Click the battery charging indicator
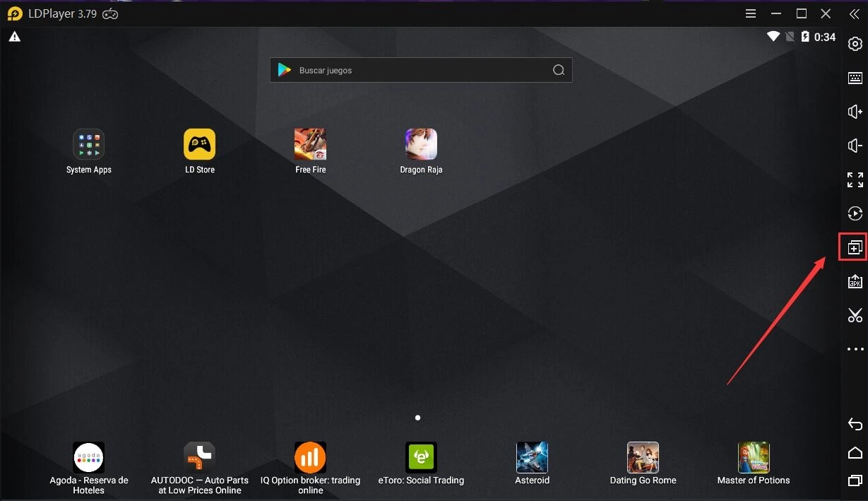 coord(805,37)
